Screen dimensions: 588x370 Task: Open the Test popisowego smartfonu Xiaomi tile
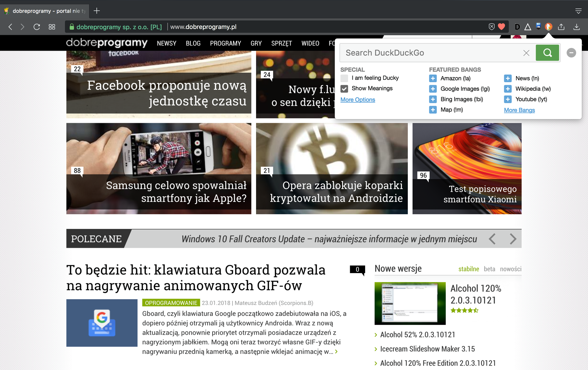(x=467, y=168)
